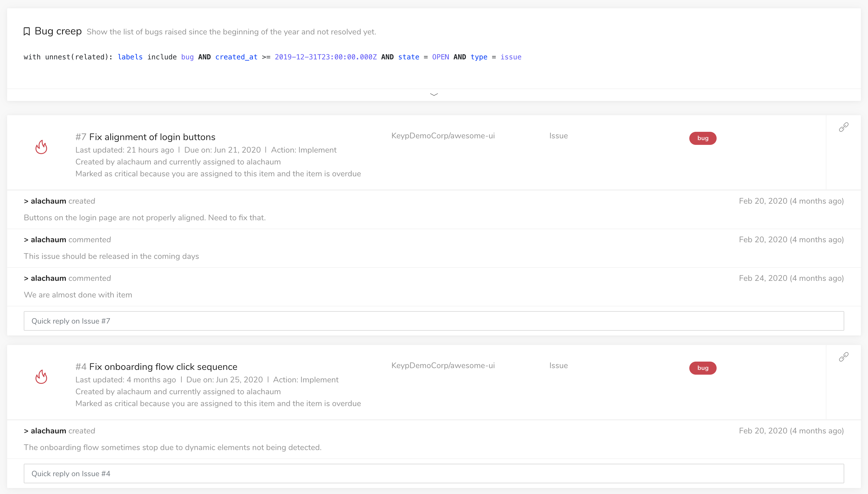Expand the alachaum comment about release in coming days

[x=67, y=240]
